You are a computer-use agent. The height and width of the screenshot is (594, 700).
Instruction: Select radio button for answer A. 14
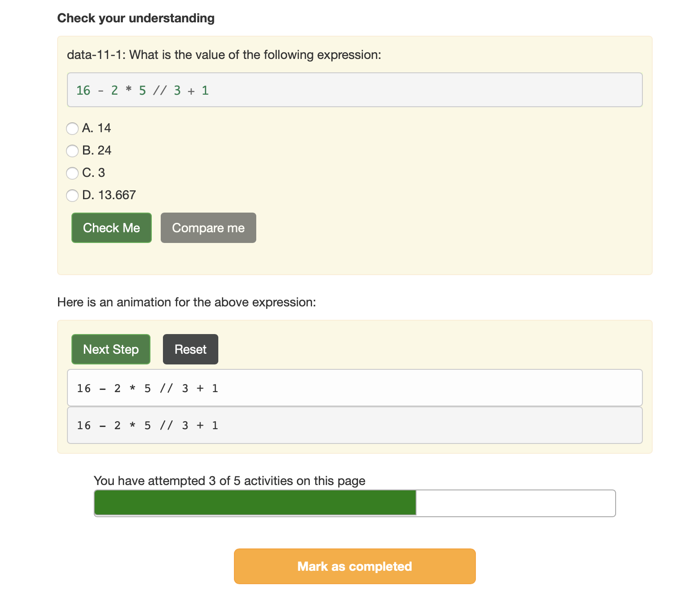point(72,129)
